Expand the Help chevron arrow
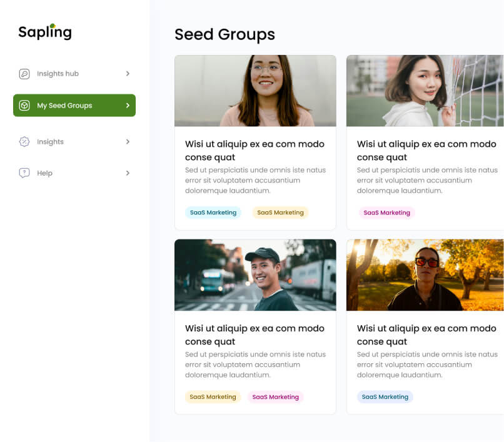Image resolution: width=504 pixels, height=442 pixels. (128, 173)
